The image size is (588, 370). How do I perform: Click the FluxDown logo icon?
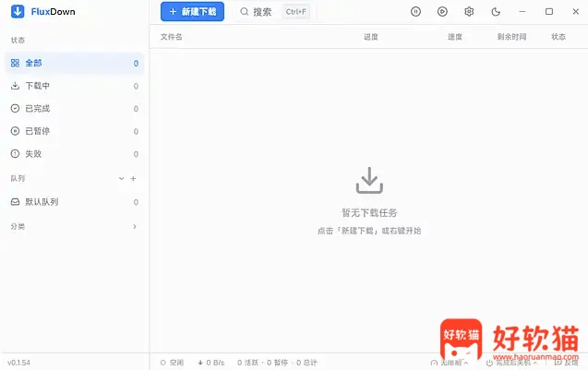[x=18, y=11]
